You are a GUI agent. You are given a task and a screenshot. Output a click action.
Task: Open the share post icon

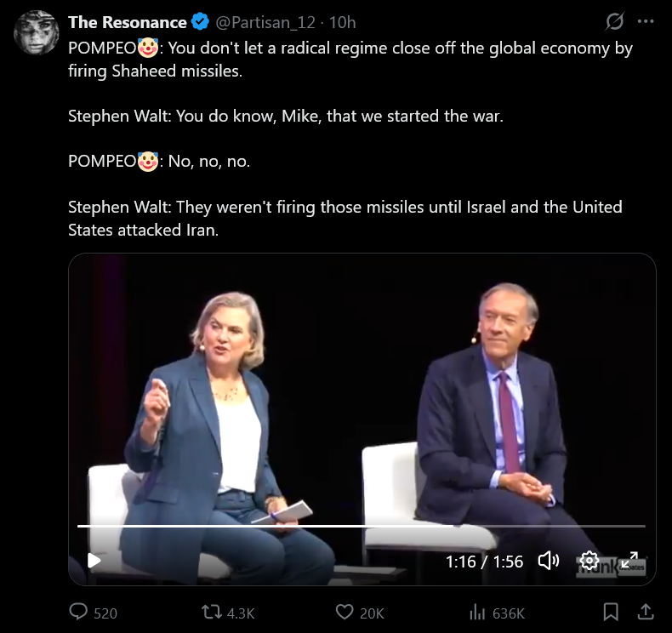click(x=646, y=612)
